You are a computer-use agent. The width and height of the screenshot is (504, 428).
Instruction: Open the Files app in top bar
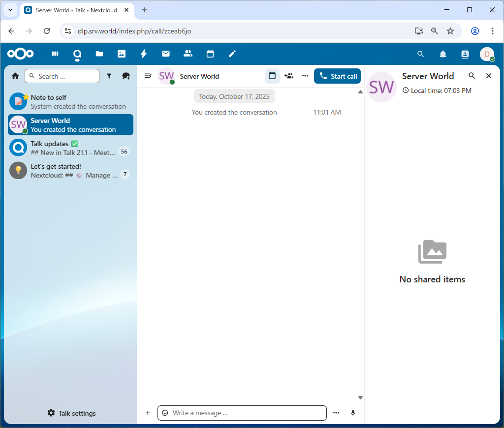pyautogui.click(x=99, y=54)
